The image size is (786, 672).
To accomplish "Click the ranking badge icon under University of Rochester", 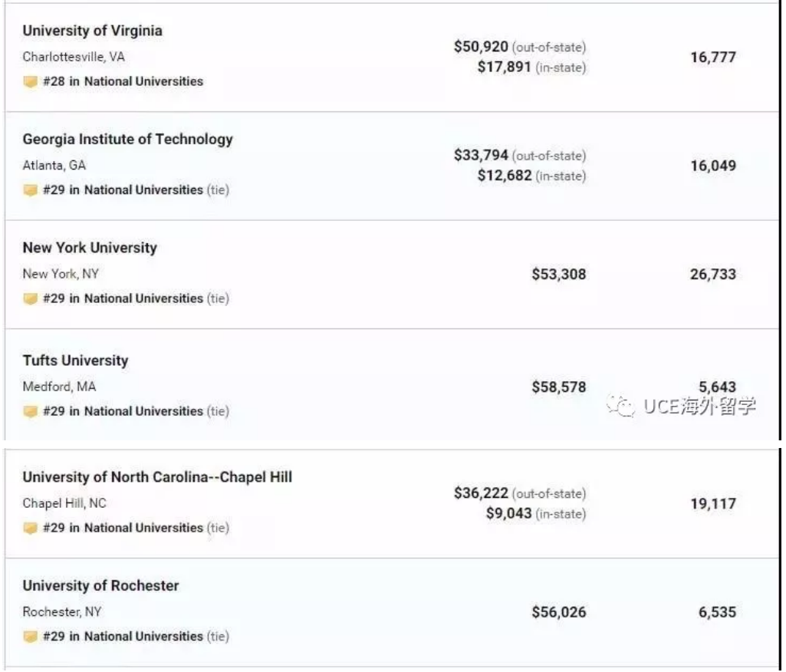I will pos(31,637).
